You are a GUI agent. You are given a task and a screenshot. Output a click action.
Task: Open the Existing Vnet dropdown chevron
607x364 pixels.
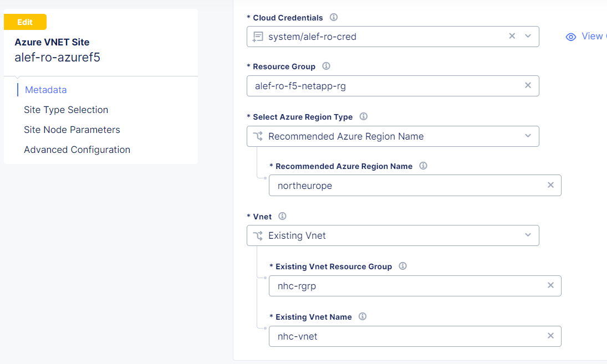click(x=528, y=235)
